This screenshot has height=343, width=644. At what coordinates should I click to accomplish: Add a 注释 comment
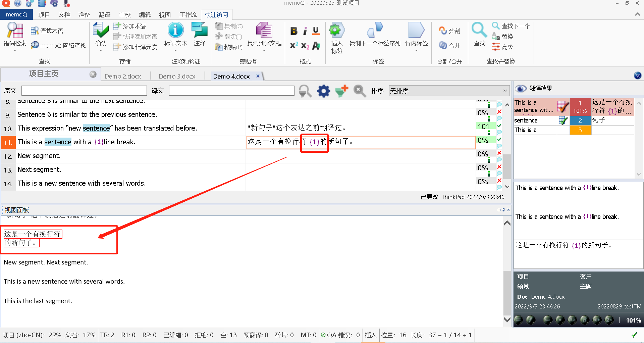coord(200,35)
